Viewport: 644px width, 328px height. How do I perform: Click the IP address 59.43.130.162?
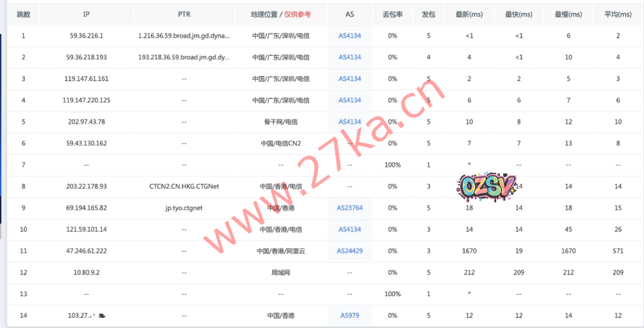(x=85, y=143)
